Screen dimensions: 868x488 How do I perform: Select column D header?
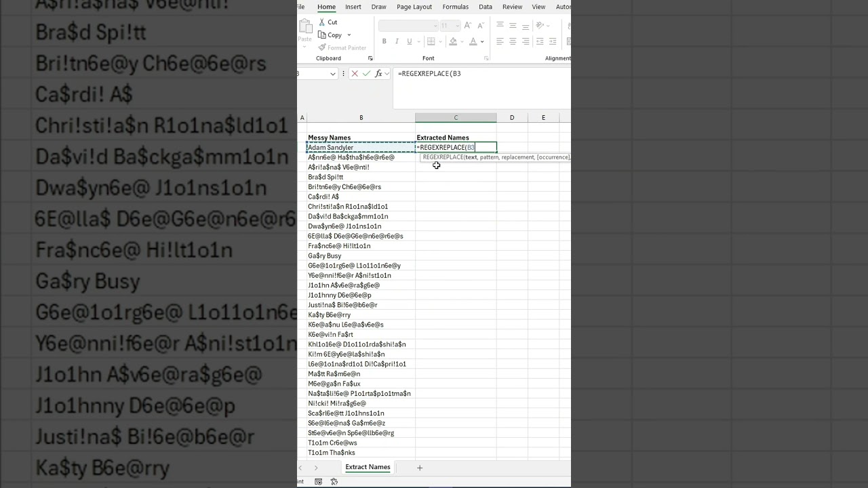tap(512, 118)
